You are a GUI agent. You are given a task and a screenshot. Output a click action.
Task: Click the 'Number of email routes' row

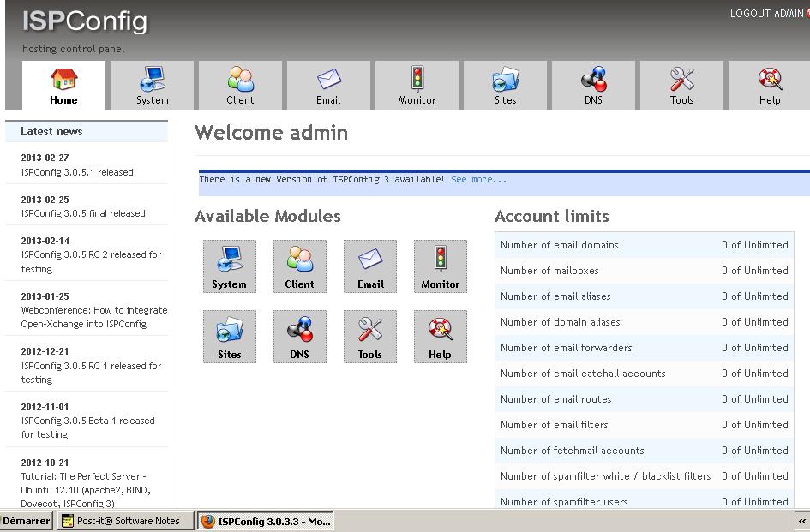[645, 399]
